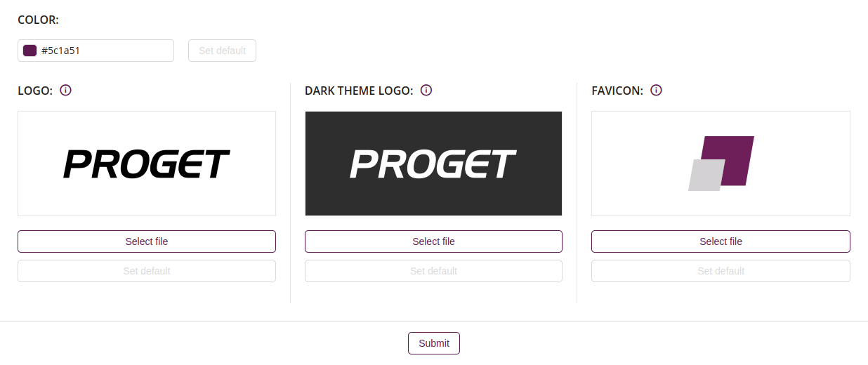868x365 pixels.
Task: Select file for the favicon
Action: click(721, 241)
